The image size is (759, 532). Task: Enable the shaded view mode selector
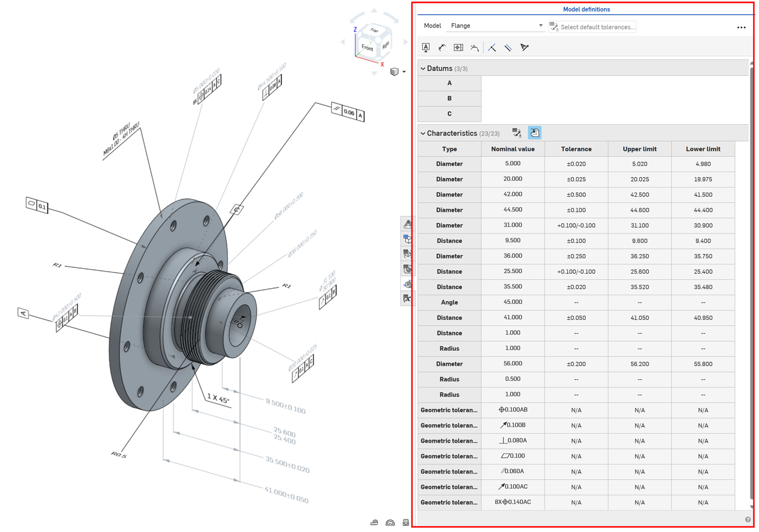pyautogui.click(x=395, y=72)
